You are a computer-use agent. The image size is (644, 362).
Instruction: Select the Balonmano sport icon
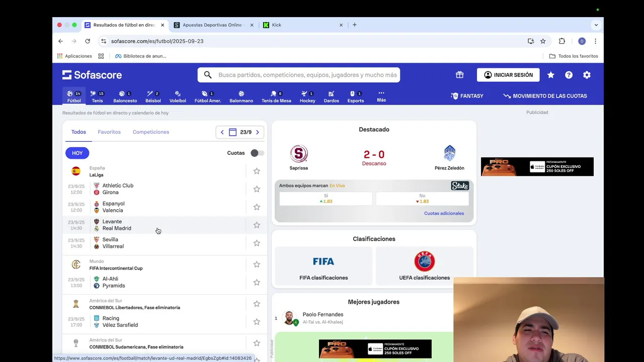242,97
